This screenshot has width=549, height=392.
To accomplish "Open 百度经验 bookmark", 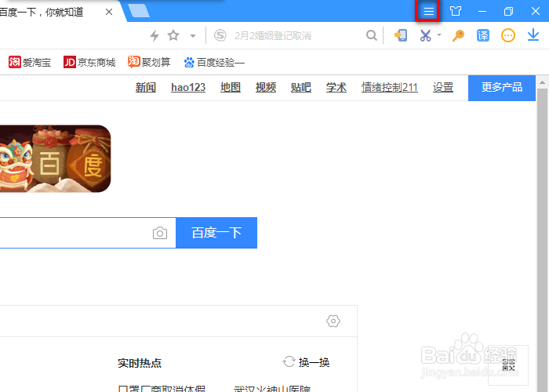I will point(214,62).
